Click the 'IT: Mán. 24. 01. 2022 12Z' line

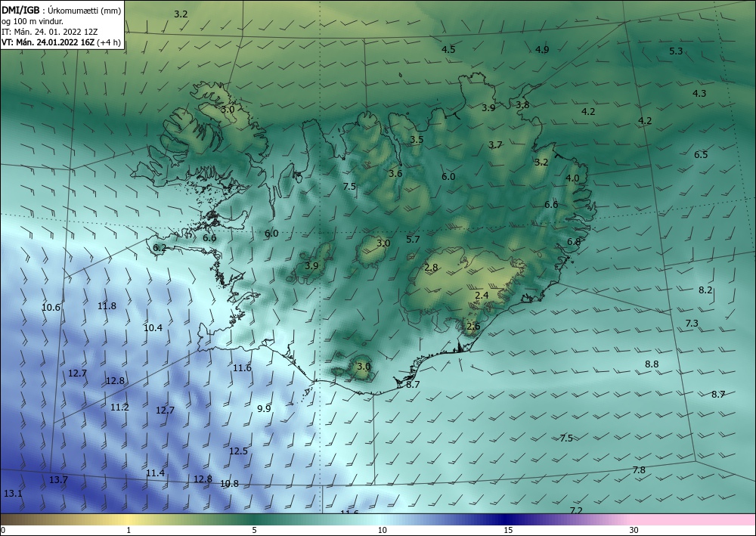(x=50, y=32)
